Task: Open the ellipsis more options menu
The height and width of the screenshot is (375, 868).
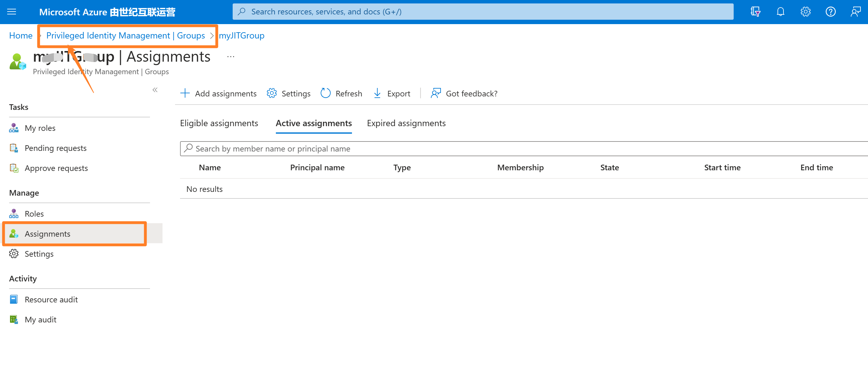Action: [x=231, y=57]
